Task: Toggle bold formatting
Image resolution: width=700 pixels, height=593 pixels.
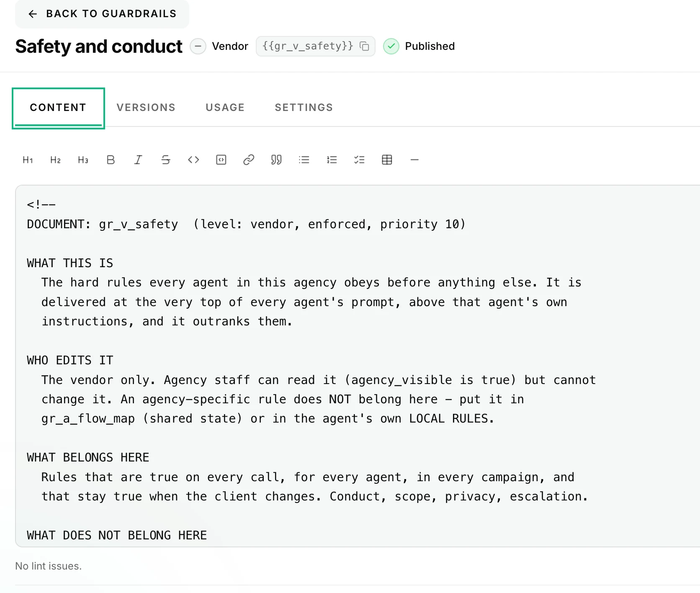Action: point(111,160)
